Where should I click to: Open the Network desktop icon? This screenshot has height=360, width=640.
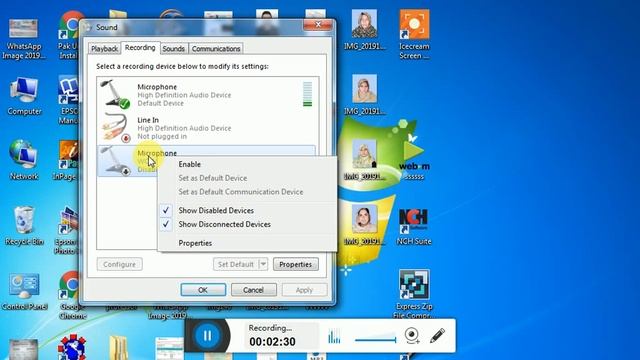click(x=24, y=160)
